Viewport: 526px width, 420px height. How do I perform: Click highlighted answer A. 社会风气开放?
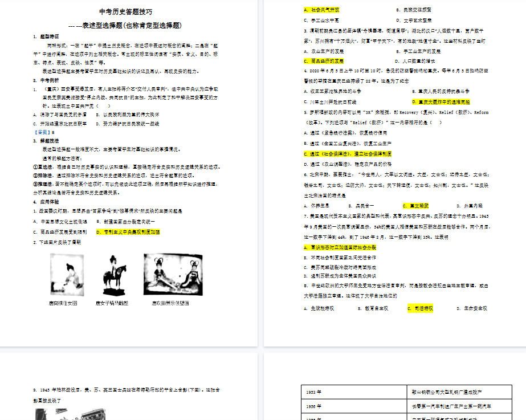[x=322, y=10]
